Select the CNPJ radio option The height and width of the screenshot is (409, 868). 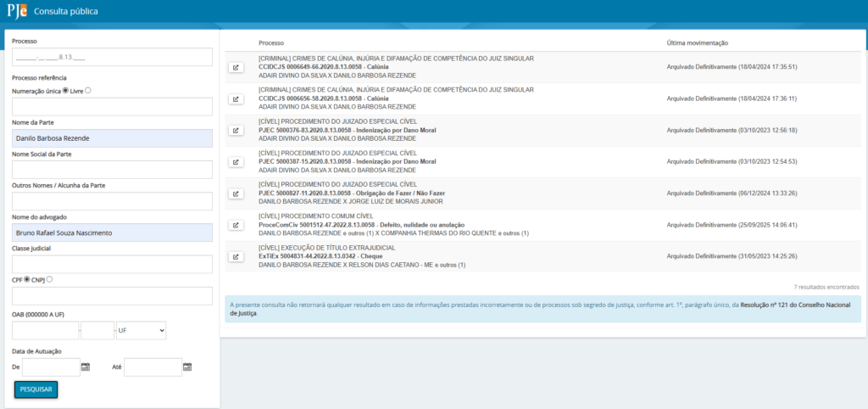click(50, 279)
